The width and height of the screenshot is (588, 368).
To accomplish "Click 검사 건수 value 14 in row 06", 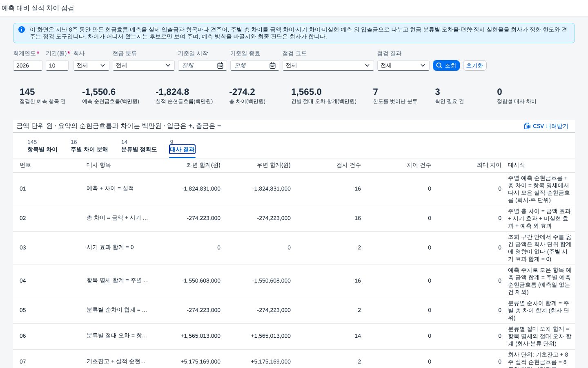I will click(357, 336).
